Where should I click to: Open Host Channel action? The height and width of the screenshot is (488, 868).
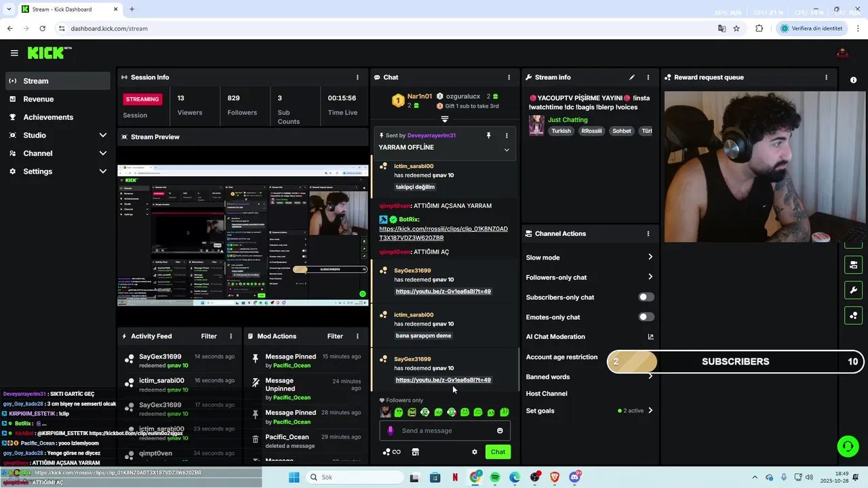tap(547, 394)
